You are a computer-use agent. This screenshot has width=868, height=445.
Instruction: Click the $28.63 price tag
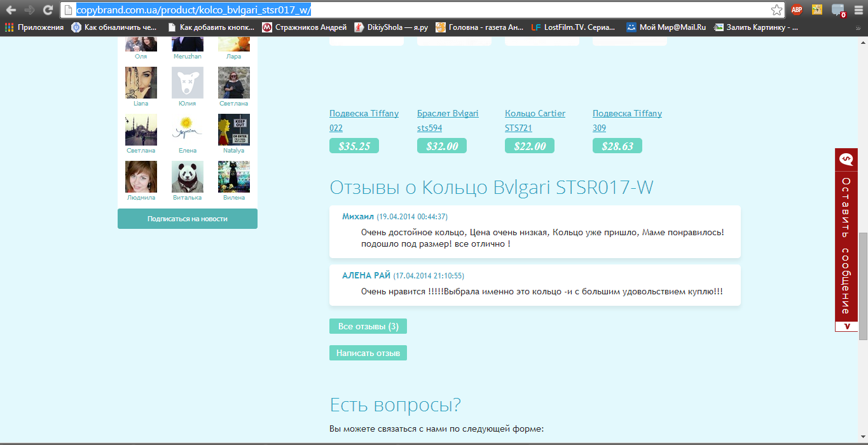click(617, 146)
